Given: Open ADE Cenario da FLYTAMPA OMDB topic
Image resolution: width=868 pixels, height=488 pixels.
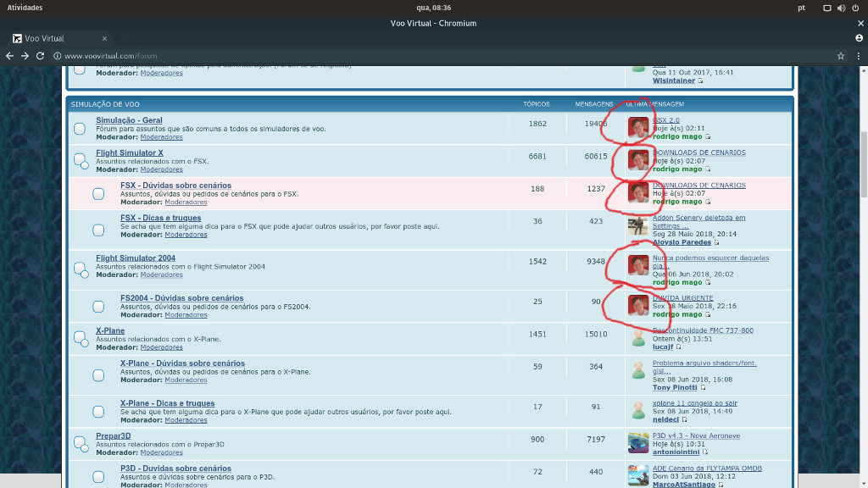Looking at the screenshot, I should 708,468.
